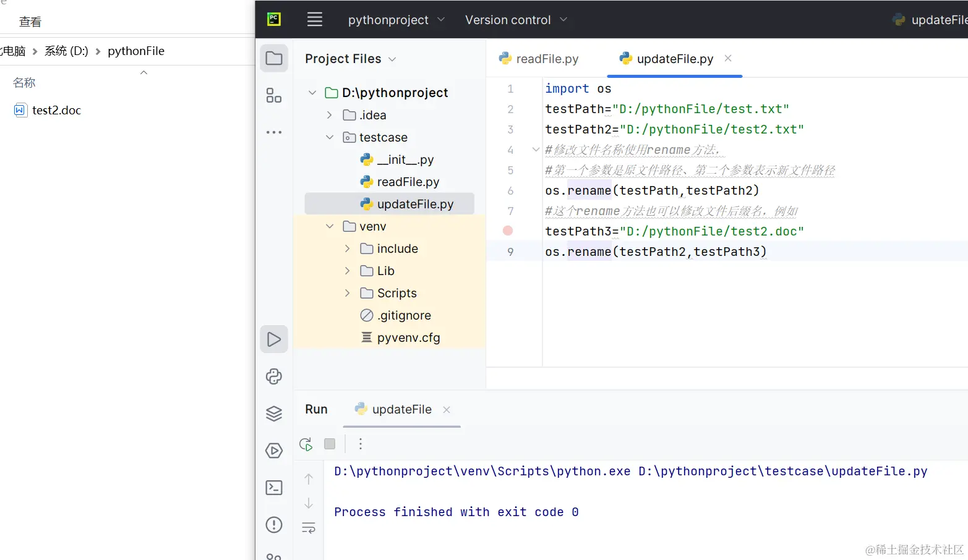Open updateFile run configuration selector
This screenshot has height=560, width=968.
pyautogui.click(x=930, y=20)
